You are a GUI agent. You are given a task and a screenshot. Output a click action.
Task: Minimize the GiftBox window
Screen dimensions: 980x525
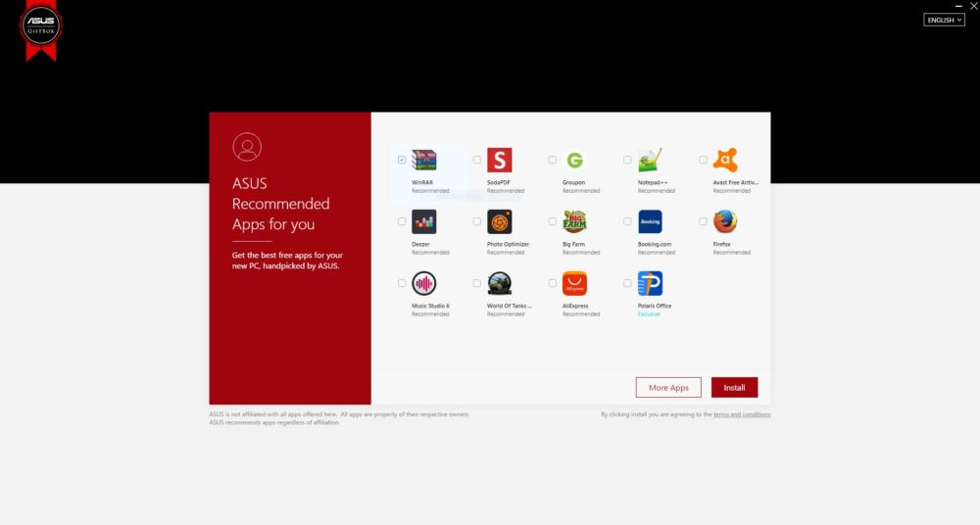tap(958, 6)
